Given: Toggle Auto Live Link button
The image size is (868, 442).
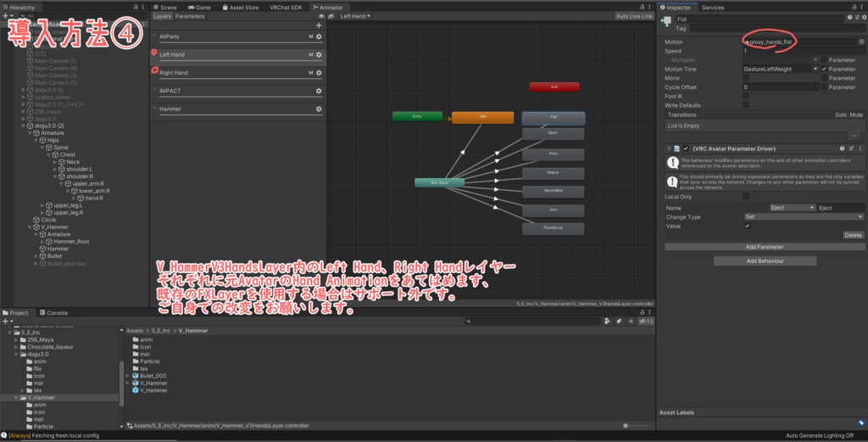Looking at the screenshot, I should [x=634, y=16].
